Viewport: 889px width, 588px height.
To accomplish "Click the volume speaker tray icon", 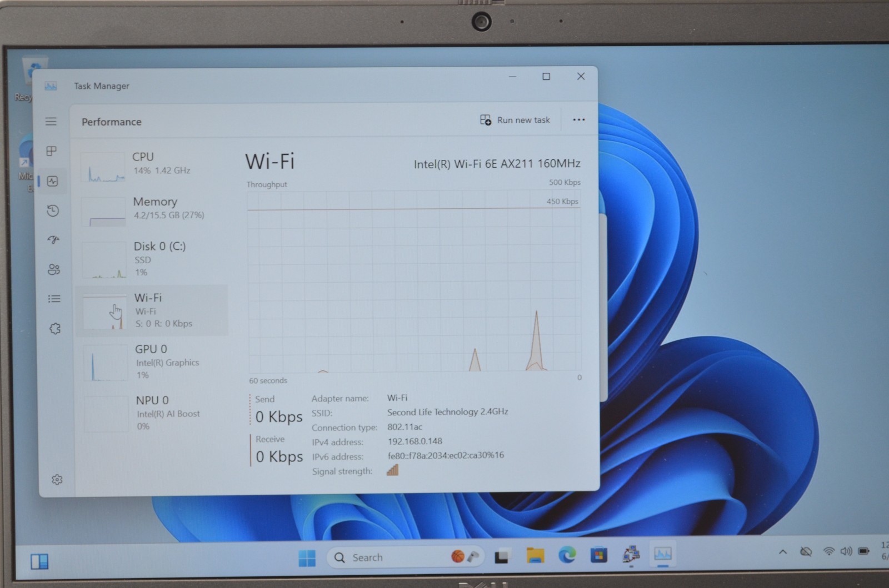I will click(846, 551).
